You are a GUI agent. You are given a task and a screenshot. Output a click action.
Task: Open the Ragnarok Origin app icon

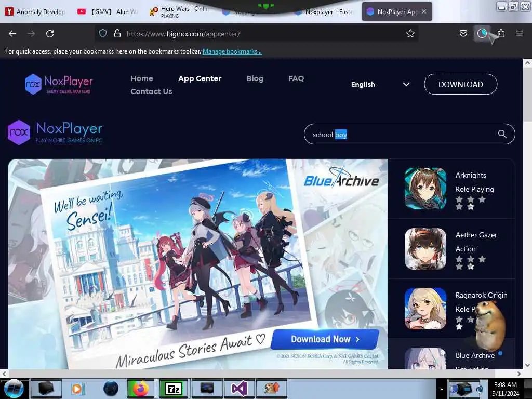click(x=425, y=309)
